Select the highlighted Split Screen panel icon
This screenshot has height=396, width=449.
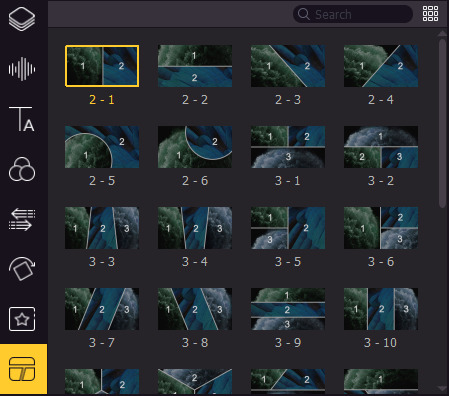pos(22,369)
